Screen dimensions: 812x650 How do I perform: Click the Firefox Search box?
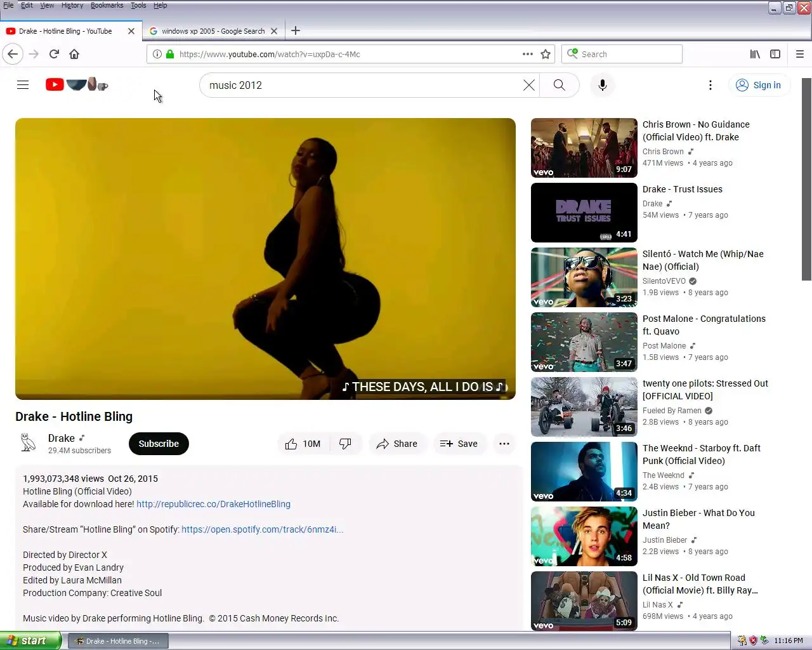(x=622, y=54)
